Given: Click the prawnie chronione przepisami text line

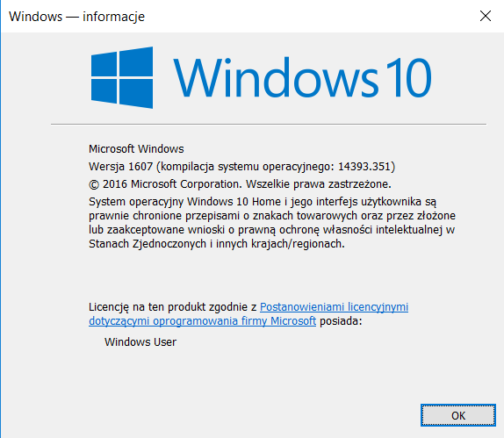Looking at the screenshot, I should pos(272,216).
